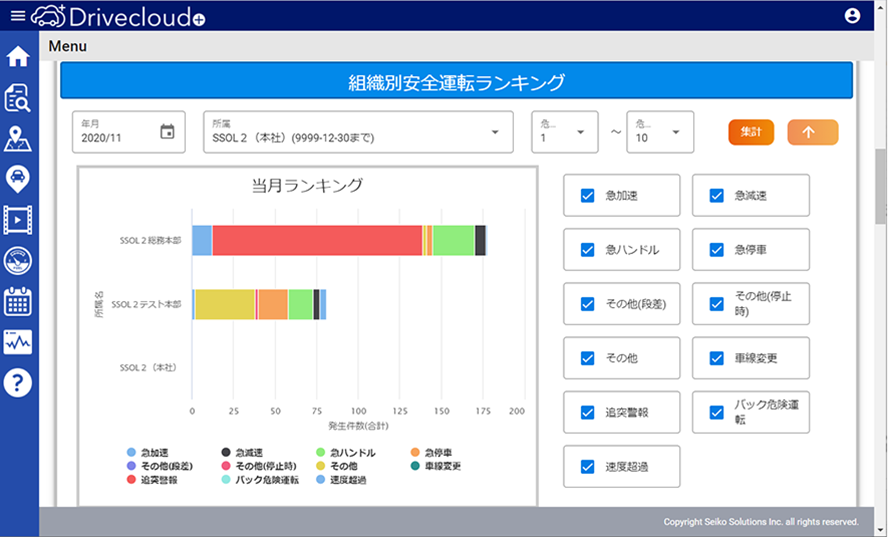This screenshot has width=888, height=537.
Task: Toggle the その他(段差) checkbox
Action: [x=587, y=304]
